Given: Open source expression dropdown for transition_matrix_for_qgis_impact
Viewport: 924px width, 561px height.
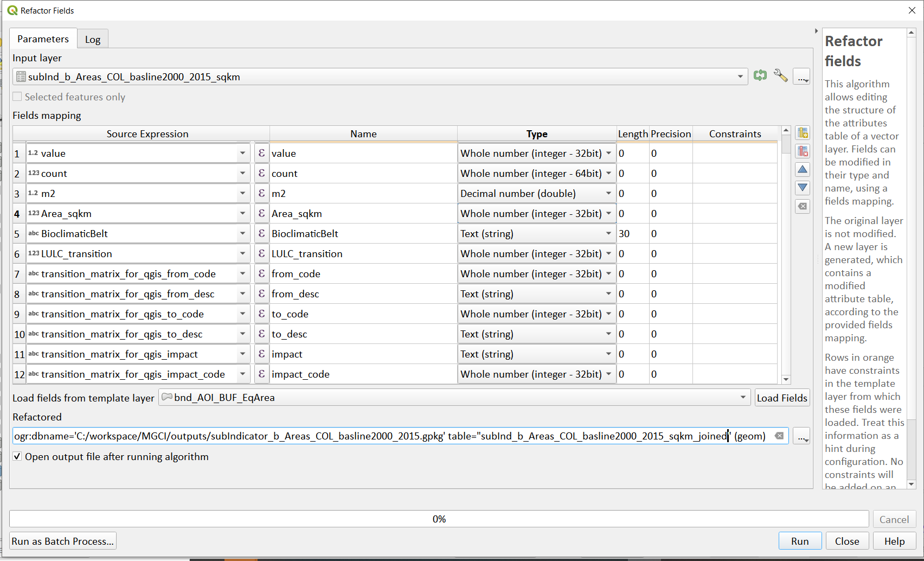Looking at the screenshot, I should [x=242, y=354].
